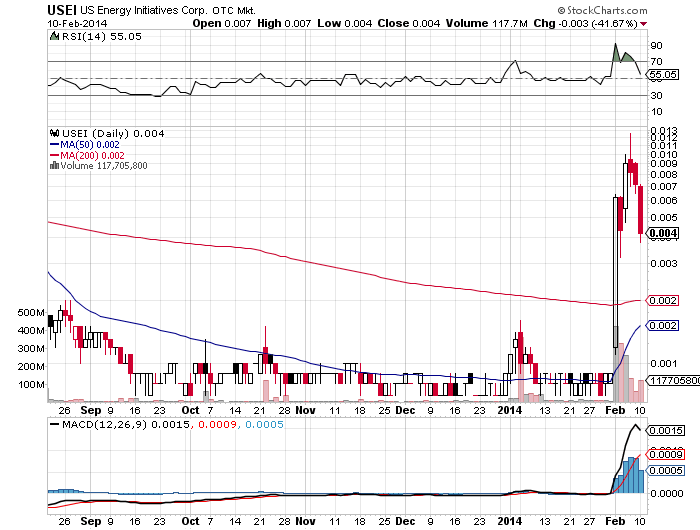This screenshot has width=700, height=530.
Task: Click the 70 level label on RSI axis
Action: (x=657, y=62)
